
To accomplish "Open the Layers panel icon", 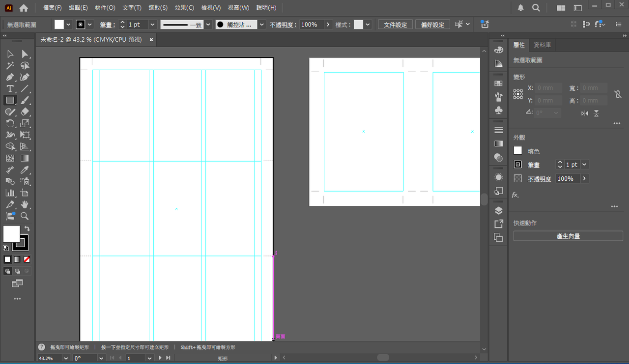I will 498,211.
